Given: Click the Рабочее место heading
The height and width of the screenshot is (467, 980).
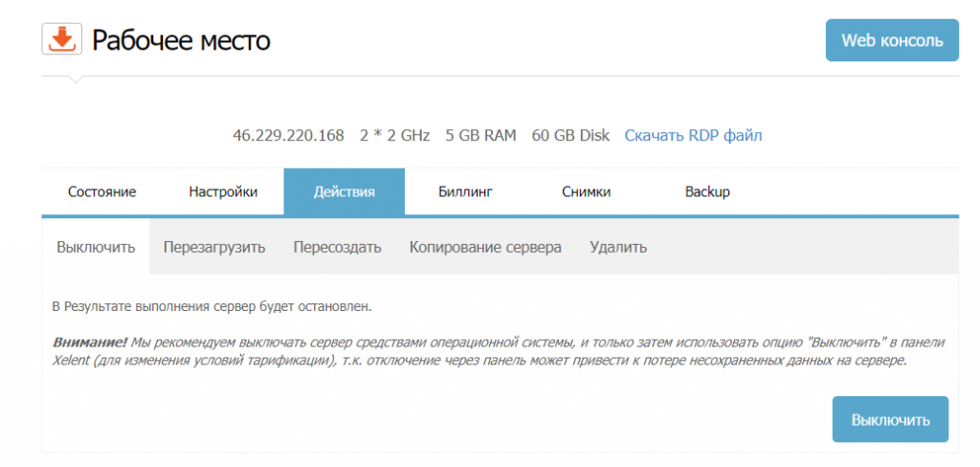Looking at the screenshot, I should point(181,40).
